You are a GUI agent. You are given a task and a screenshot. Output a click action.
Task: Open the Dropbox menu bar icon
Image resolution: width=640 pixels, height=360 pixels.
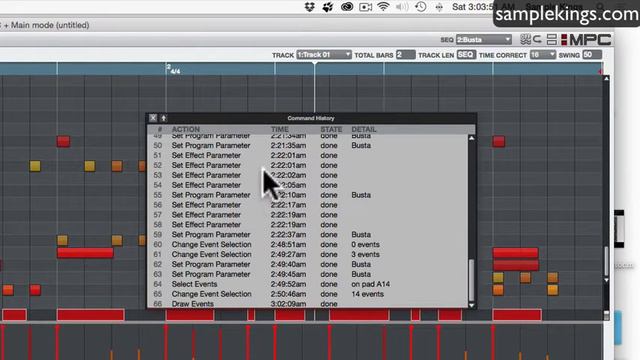point(309,7)
